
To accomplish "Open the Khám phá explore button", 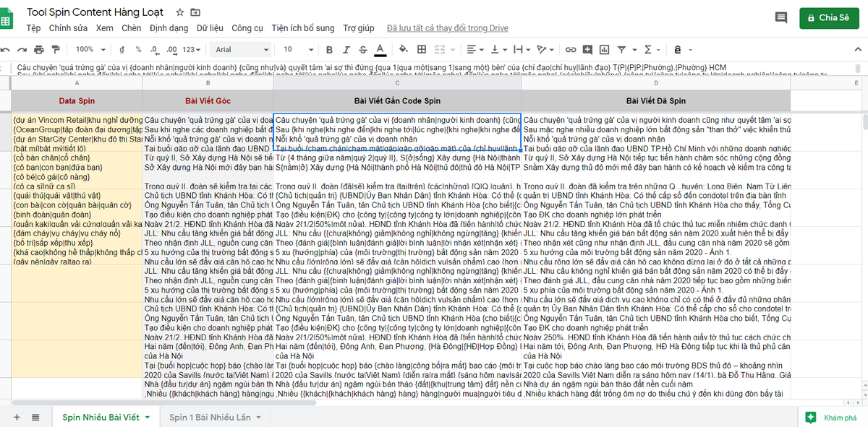I will click(832, 418).
